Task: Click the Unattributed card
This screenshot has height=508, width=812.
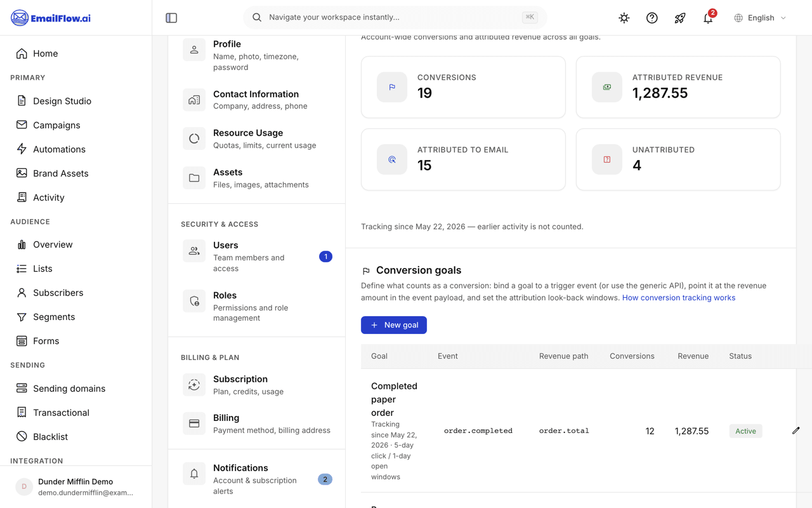Action: click(x=678, y=159)
